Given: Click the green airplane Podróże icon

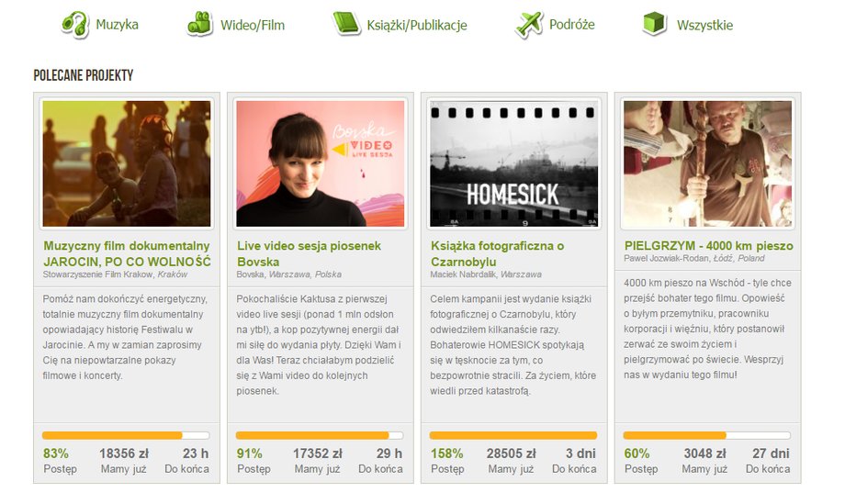Looking at the screenshot, I should [529, 24].
